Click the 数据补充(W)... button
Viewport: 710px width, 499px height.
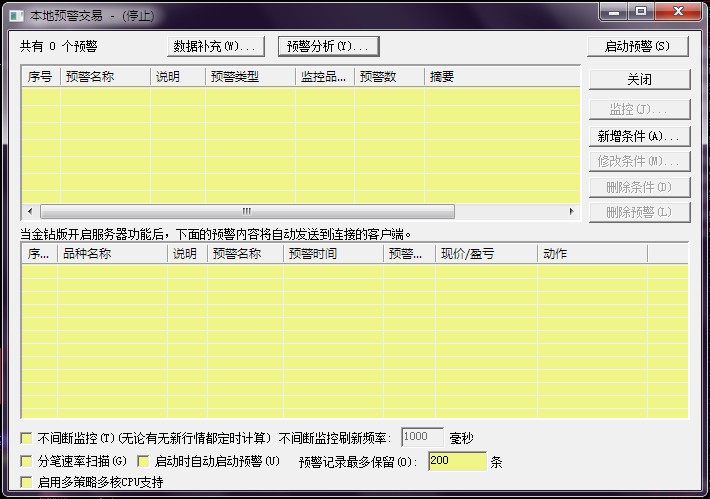point(216,46)
